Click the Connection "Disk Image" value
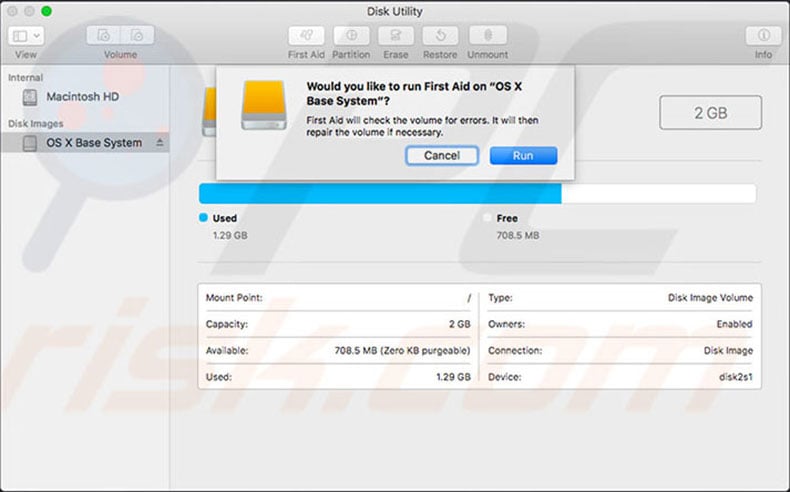 coord(729,350)
